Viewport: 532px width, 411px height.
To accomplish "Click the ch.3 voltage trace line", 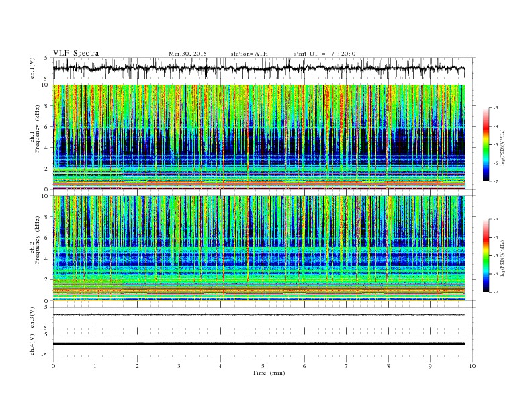I will pos(259,315).
